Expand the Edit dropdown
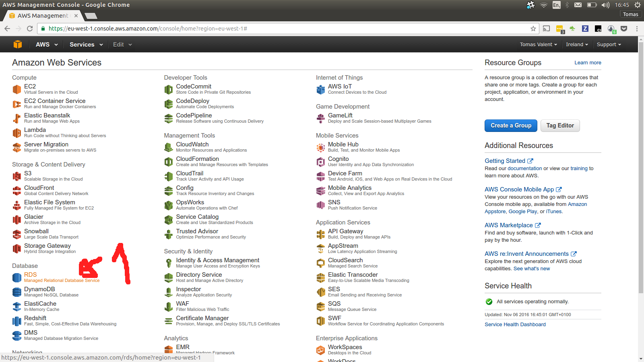Viewport: 644px width, 362px height. 122,44
